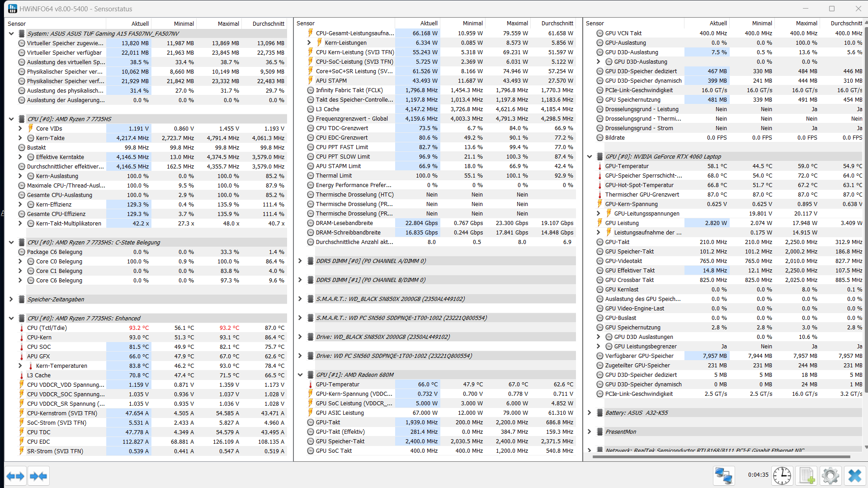Image resolution: width=868 pixels, height=488 pixels.
Task: Open remote network monitoring icon
Action: (723, 476)
